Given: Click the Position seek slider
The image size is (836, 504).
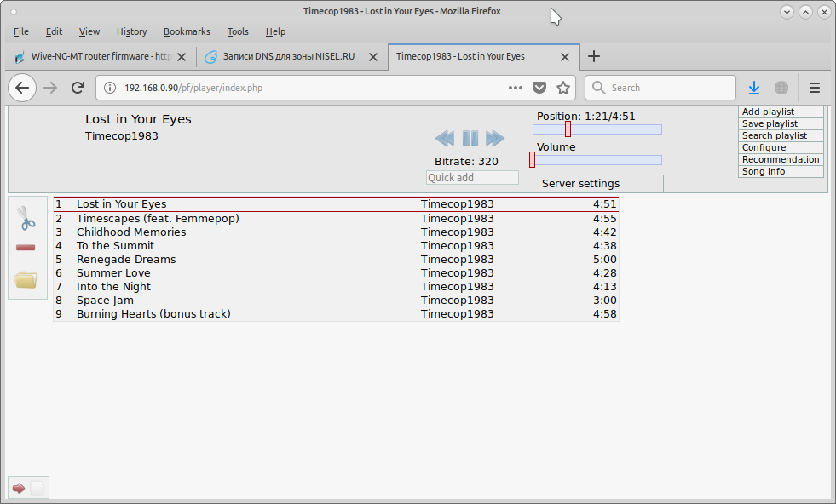Looking at the screenshot, I should [597, 129].
